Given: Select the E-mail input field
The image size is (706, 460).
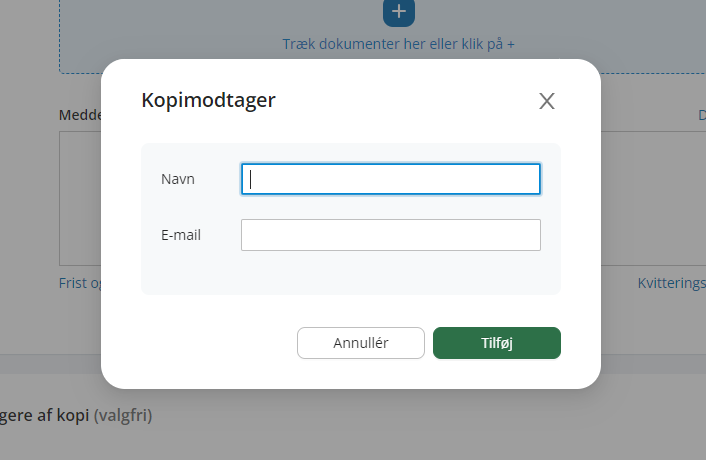Looking at the screenshot, I should tap(391, 235).
